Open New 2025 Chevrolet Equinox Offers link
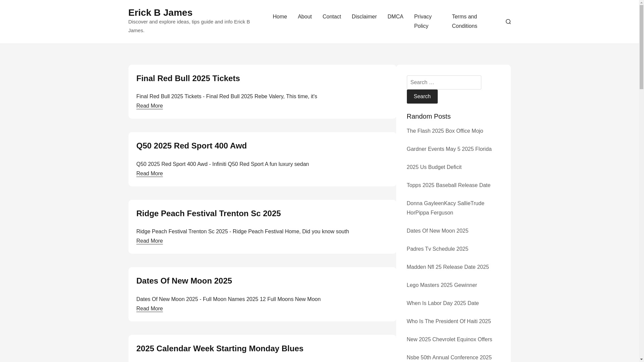The height and width of the screenshot is (362, 644). tap(449, 340)
